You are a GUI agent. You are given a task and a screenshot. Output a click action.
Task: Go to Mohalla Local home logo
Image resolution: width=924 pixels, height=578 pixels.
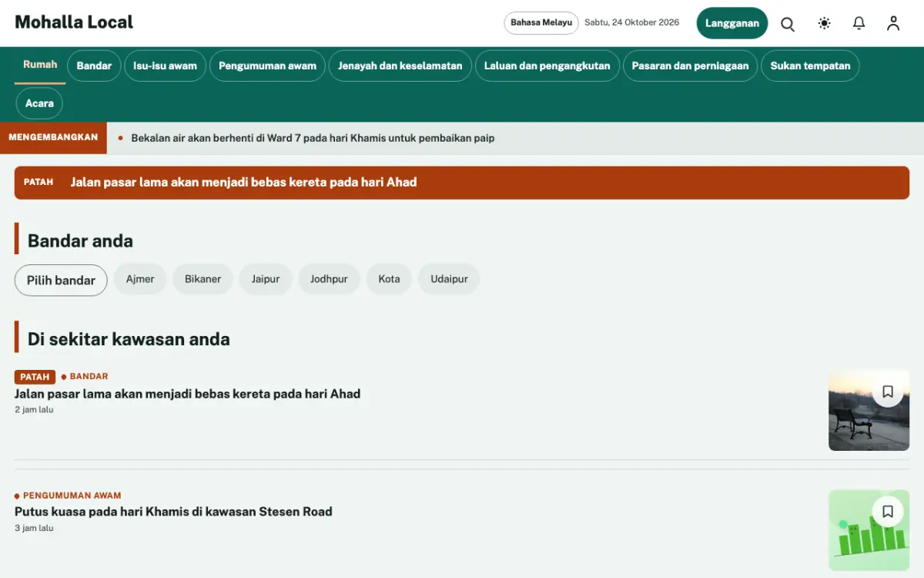74,22
